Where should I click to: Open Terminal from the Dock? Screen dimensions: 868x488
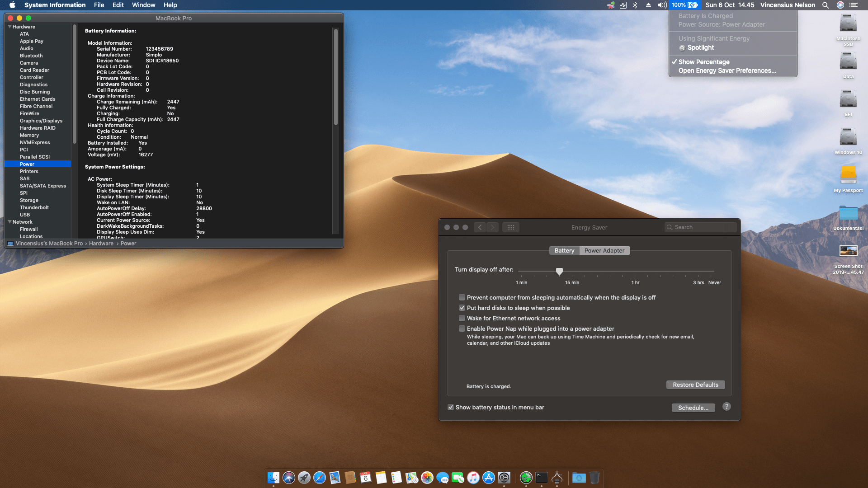click(541, 478)
